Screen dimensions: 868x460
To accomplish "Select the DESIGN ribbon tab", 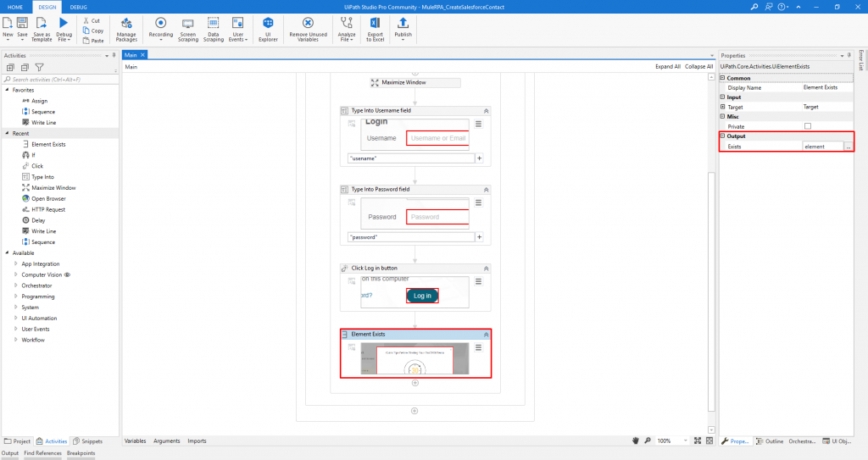I will pyautogui.click(x=47, y=7).
